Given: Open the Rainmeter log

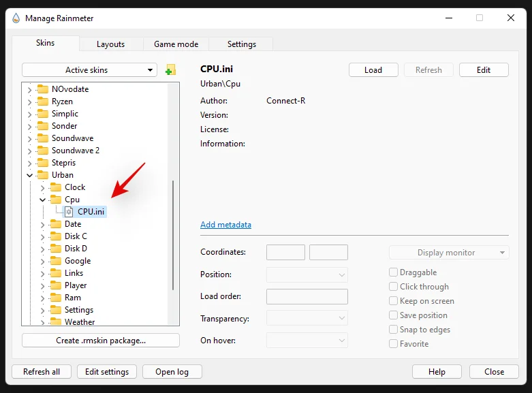Looking at the screenshot, I should coord(172,372).
